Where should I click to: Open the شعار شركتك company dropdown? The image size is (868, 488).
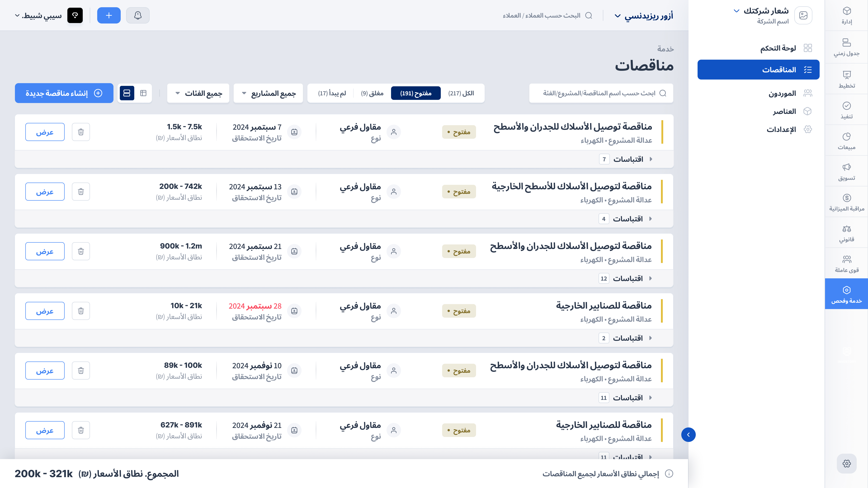pyautogui.click(x=761, y=11)
